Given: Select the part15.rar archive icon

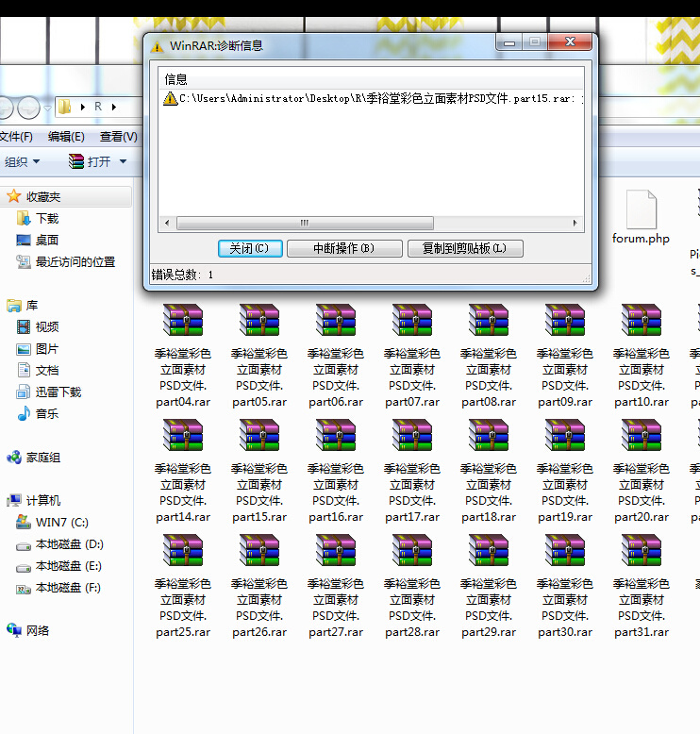Looking at the screenshot, I should pos(259,437).
